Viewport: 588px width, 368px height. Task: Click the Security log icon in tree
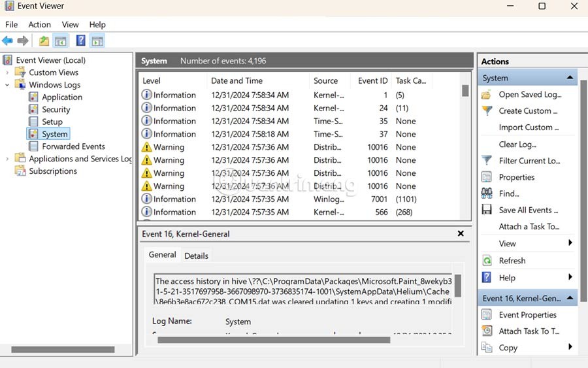[33, 109]
